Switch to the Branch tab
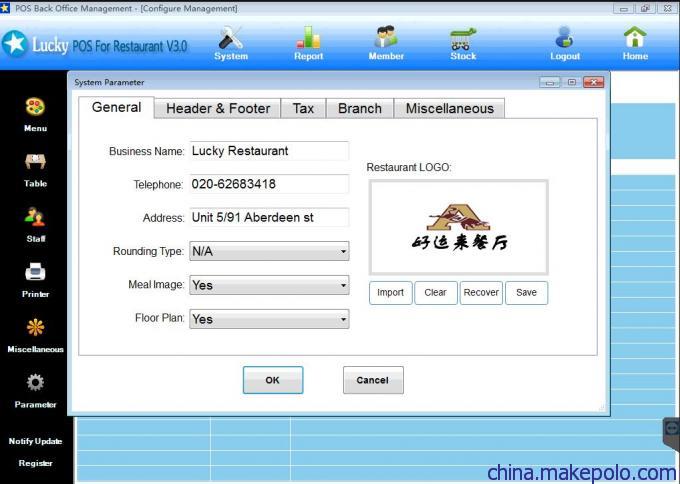The width and height of the screenshot is (680, 484). 360,108
